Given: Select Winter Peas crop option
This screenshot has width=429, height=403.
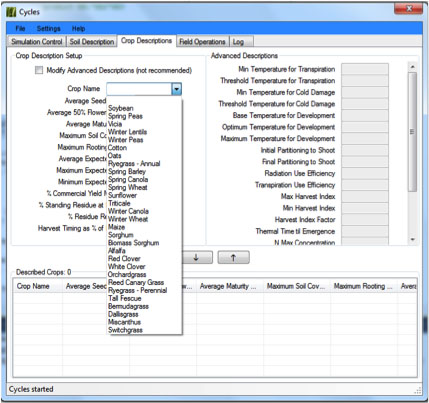Looking at the screenshot, I should coord(126,140).
